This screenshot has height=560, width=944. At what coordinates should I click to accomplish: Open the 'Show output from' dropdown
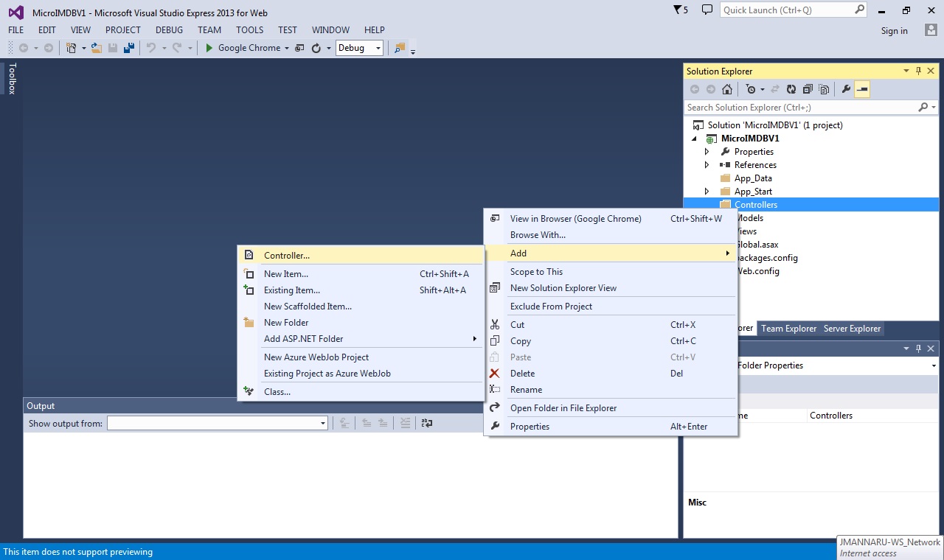323,423
